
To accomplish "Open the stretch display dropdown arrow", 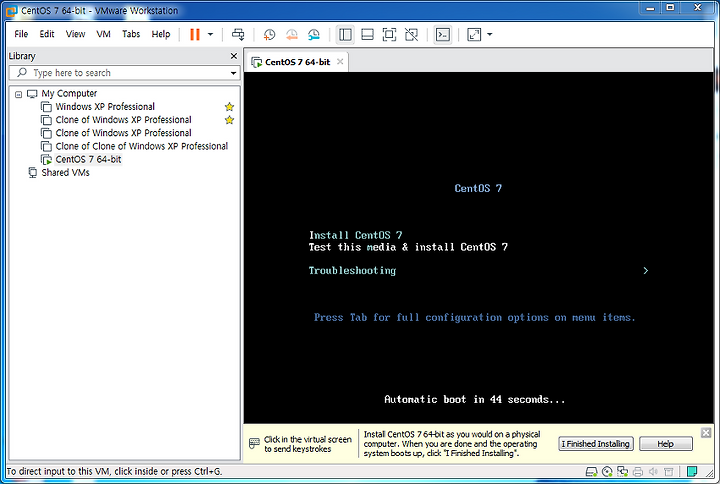I will pyautogui.click(x=489, y=34).
